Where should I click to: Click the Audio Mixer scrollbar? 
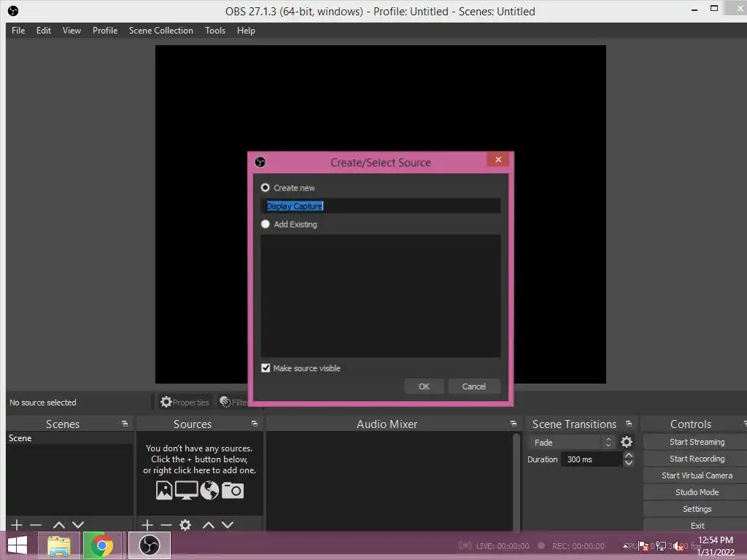[x=516, y=481]
